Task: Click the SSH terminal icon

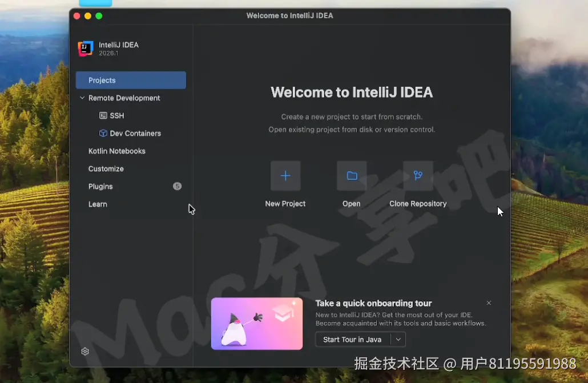Action: [103, 115]
